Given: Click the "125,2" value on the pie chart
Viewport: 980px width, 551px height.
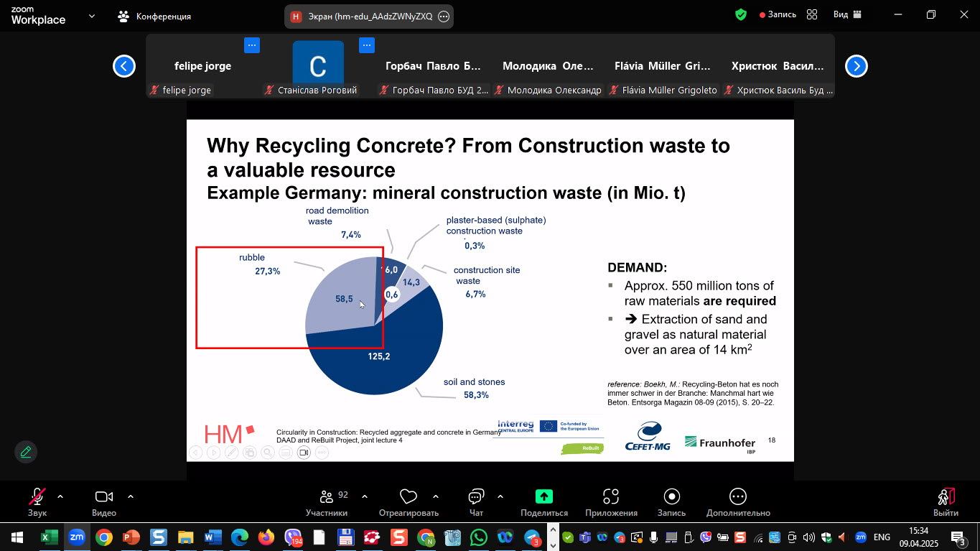Looking at the screenshot, I should pos(378,356).
